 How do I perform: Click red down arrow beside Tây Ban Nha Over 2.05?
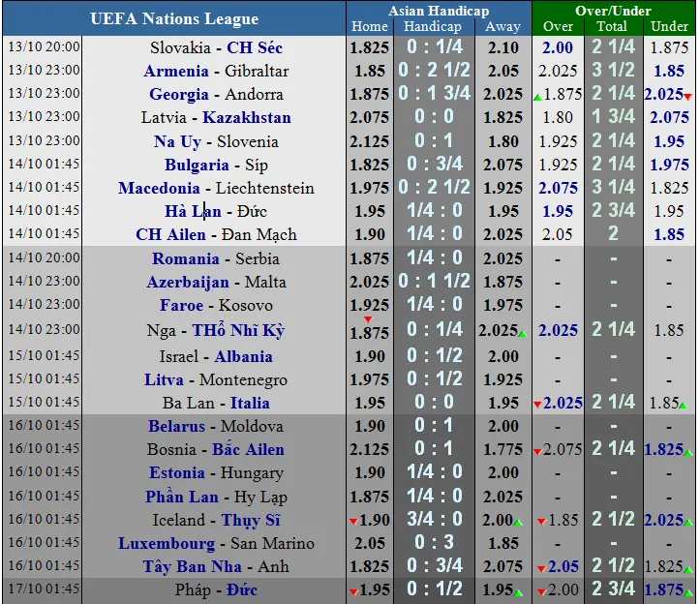(540, 569)
